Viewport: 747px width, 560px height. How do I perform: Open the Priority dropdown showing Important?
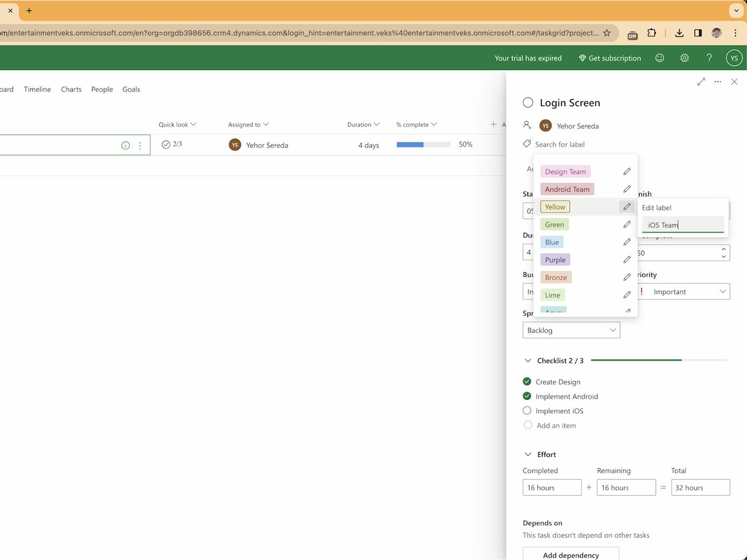(x=684, y=291)
